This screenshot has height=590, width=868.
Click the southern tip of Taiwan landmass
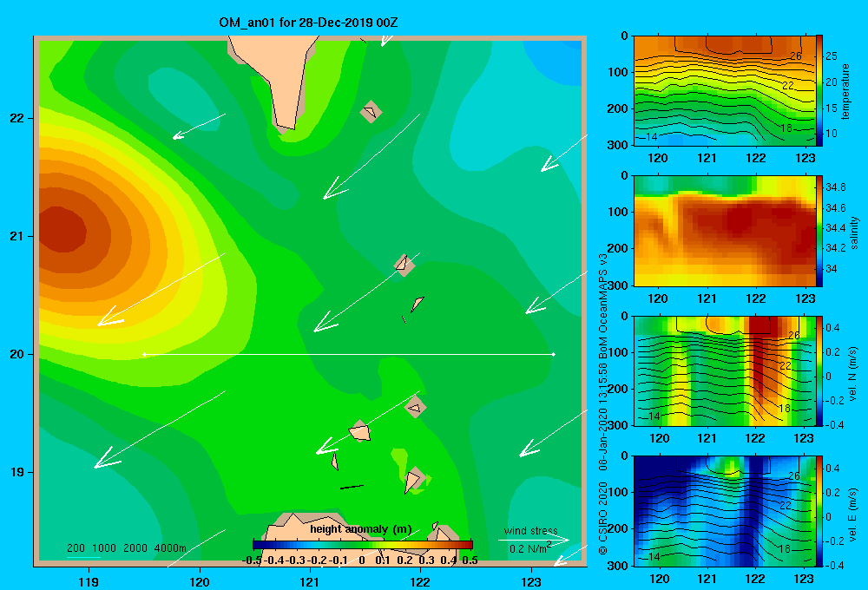point(286,129)
